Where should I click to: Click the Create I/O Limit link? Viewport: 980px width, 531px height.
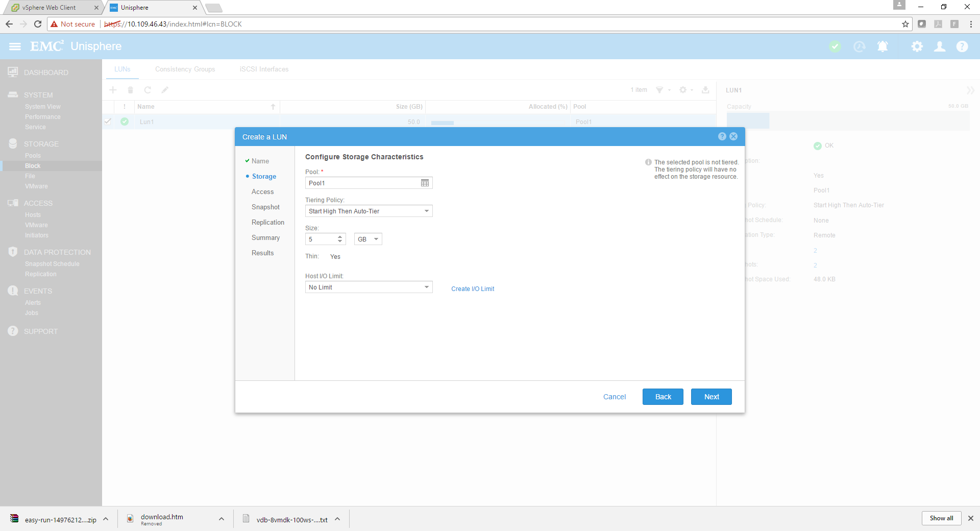473,289
